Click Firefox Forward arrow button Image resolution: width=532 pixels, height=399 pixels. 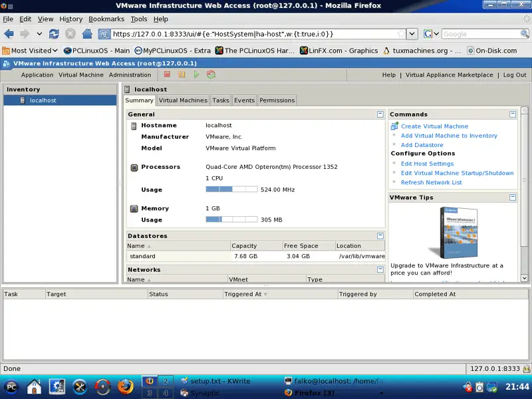(x=25, y=34)
